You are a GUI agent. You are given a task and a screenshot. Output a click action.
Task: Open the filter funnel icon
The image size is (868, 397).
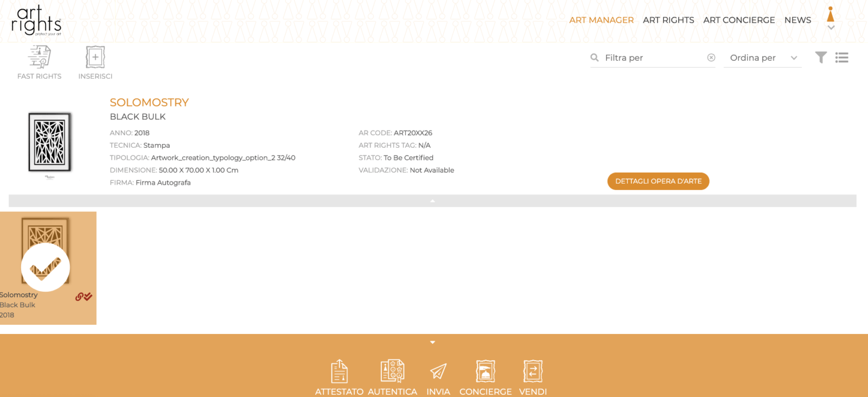[x=821, y=58]
